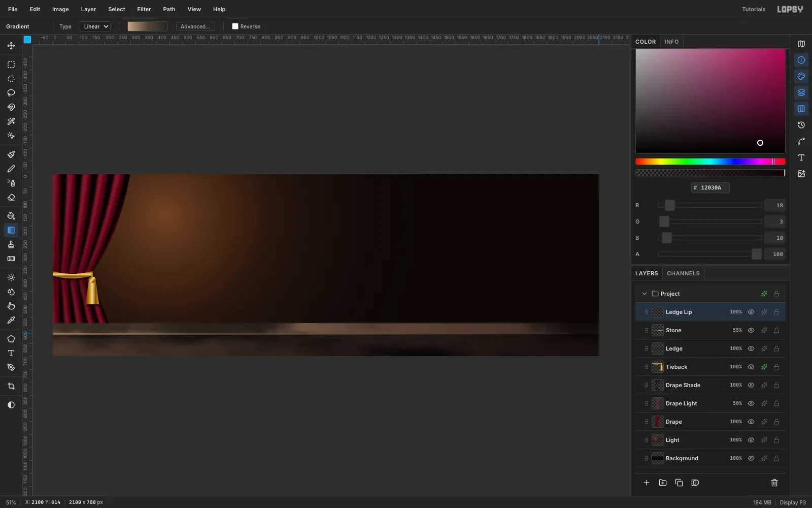
Task: Select the Eyedropper tool
Action: [x=11, y=320]
